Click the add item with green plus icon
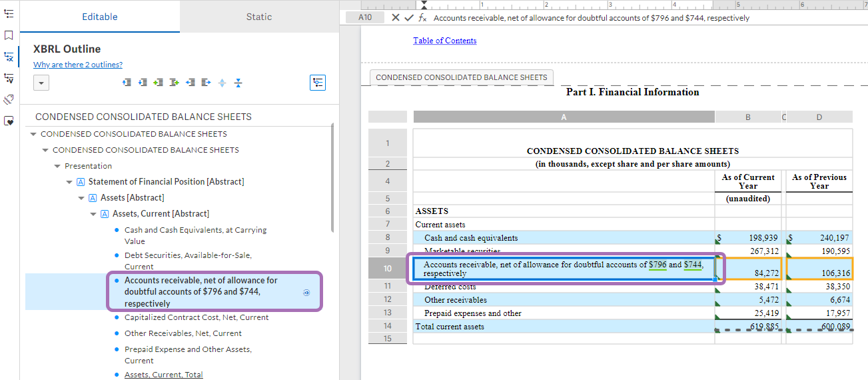The image size is (868, 380). click(x=159, y=83)
